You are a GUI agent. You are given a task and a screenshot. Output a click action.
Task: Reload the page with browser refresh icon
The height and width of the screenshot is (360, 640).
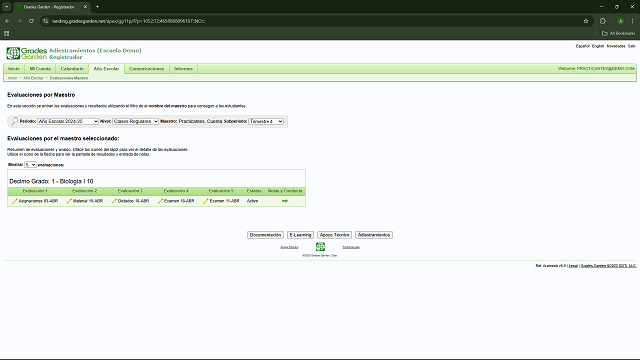click(x=31, y=21)
